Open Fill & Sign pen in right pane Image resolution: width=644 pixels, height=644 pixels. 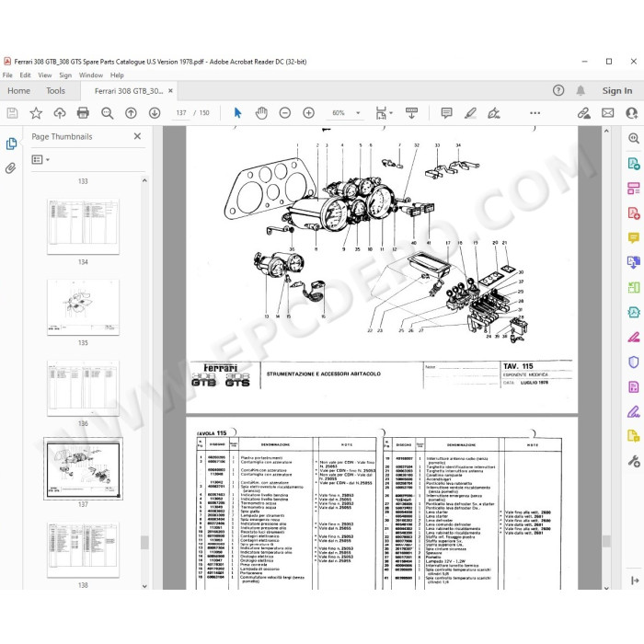634,411
